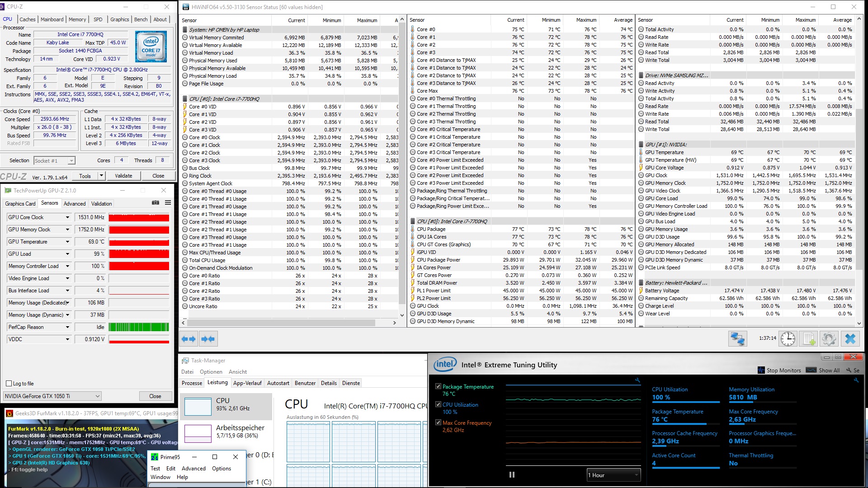868x488 pixels.
Task: Open Validation tab in GPU-Z
Action: coord(101,204)
